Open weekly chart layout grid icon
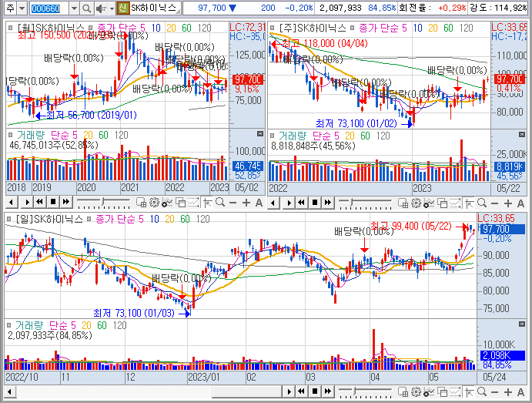Screen dimensions: 532x403 point(403,203)
